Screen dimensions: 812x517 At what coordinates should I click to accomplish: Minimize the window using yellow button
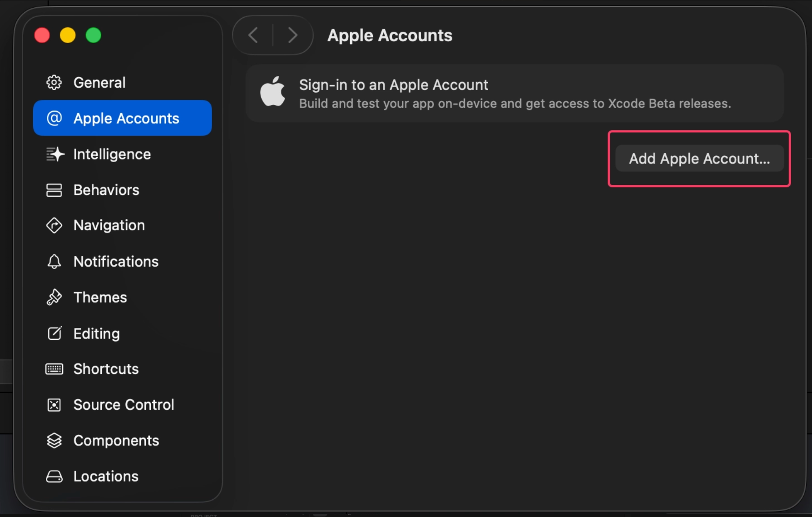(68, 35)
